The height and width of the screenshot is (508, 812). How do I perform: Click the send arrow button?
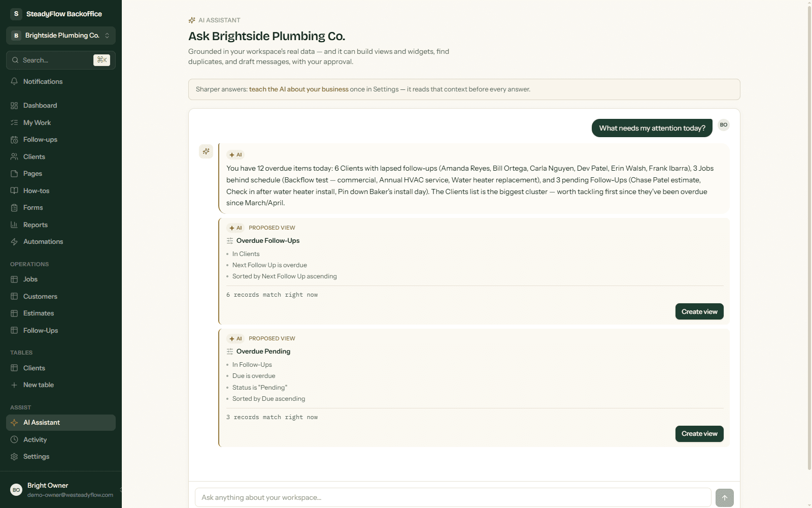point(725,498)
